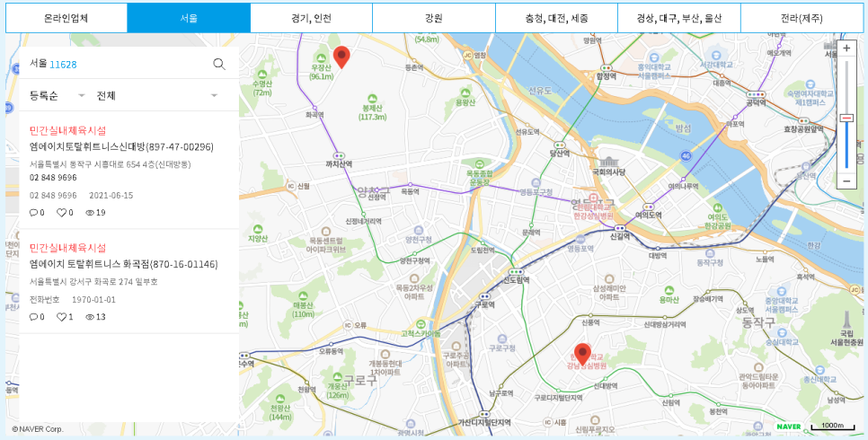Select the 전라(제주) tab
This screenshot has height=440, width=868.
click(801, 18)
